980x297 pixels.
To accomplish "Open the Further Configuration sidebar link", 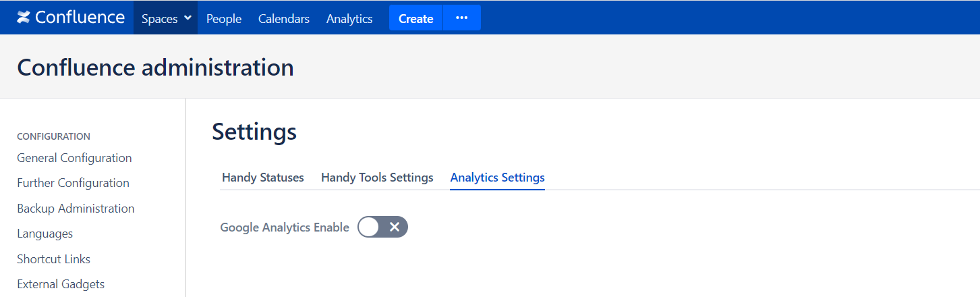I will pos(73,183).
